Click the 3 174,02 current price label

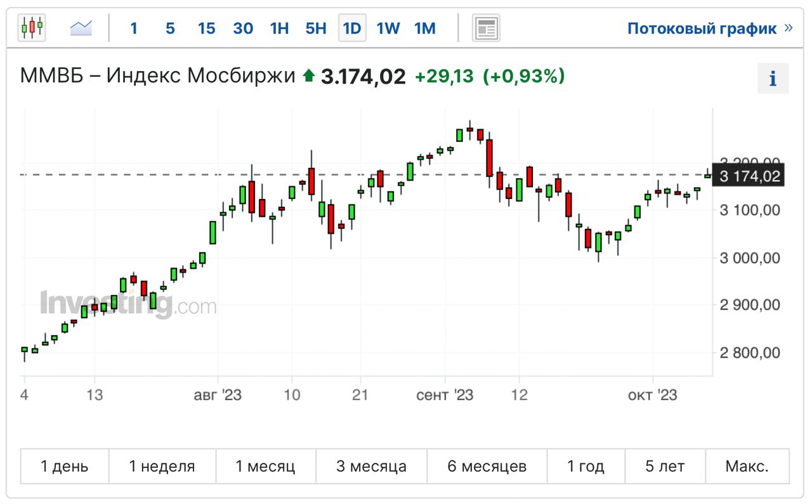pyautogui.click(x=749, y=176)
